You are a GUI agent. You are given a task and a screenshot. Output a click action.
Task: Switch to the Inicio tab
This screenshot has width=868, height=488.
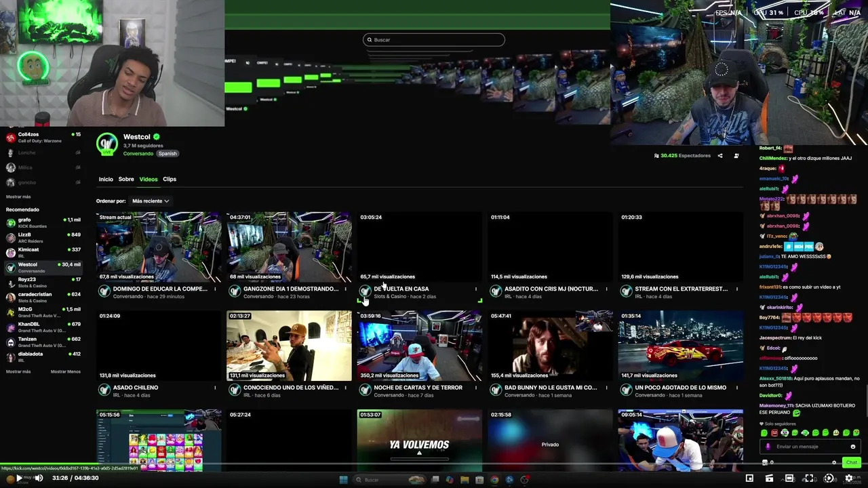point(106,180)
